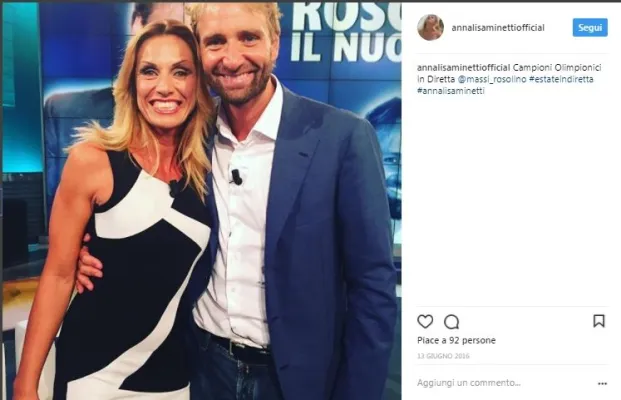
Task: View who liked via Piace a 92 persone
Action: point(456,341)
